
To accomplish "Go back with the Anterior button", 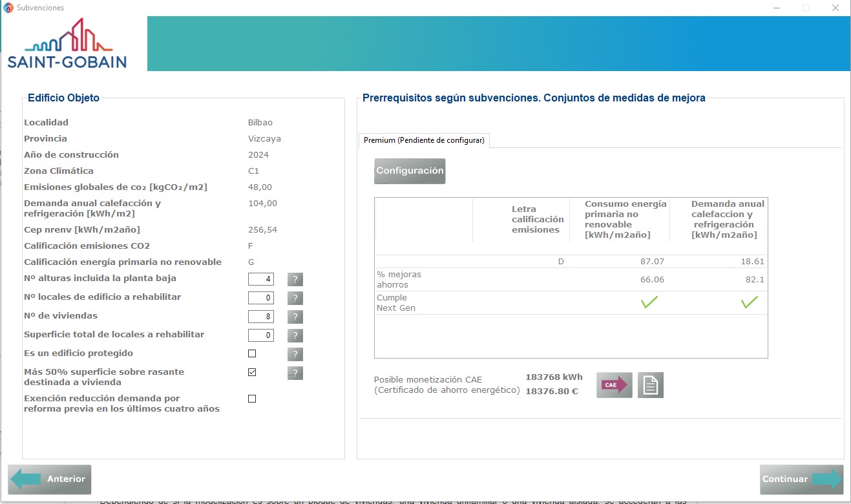I will click(x=50, y=479).
